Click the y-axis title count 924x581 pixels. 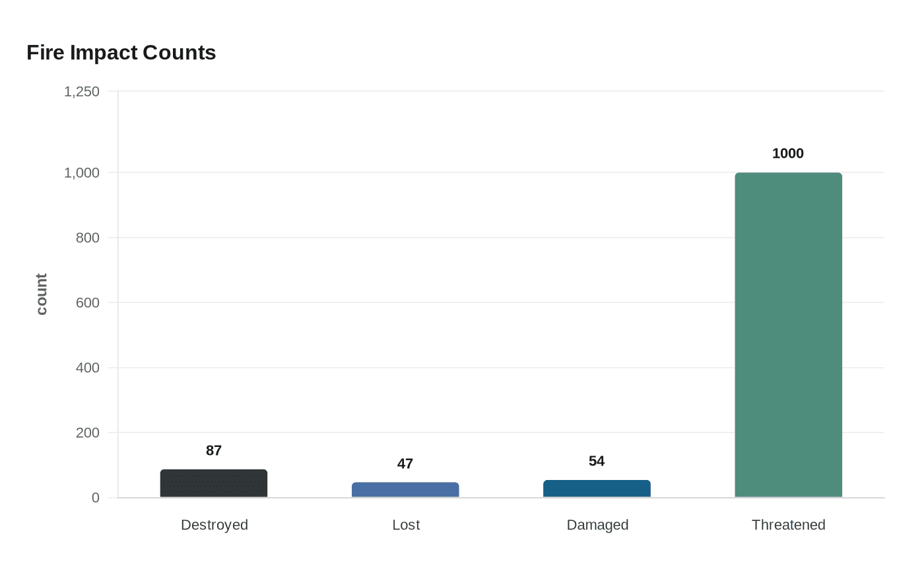[41, 292]
